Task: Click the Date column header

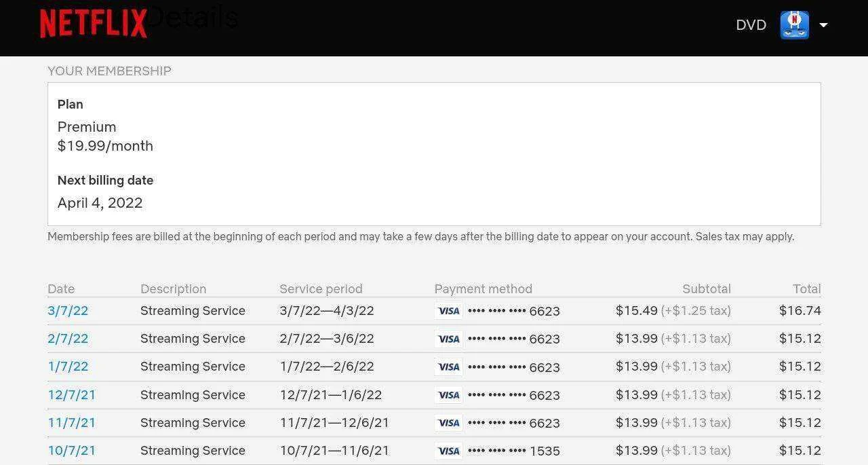Action: [61, 289]
